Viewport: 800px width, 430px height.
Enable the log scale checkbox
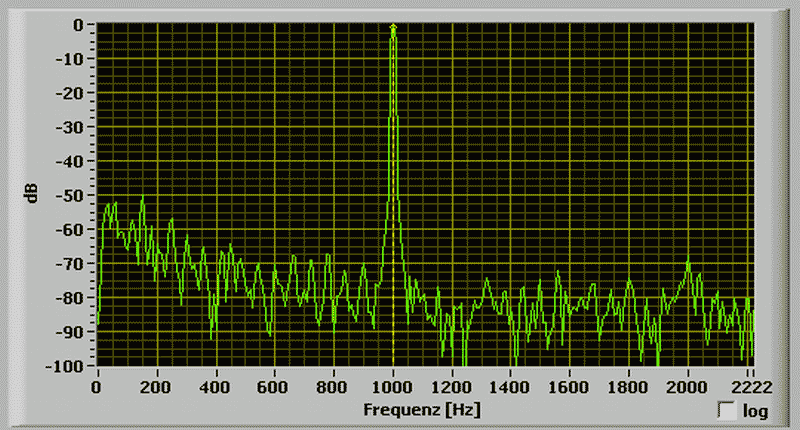tap(727, 410)
